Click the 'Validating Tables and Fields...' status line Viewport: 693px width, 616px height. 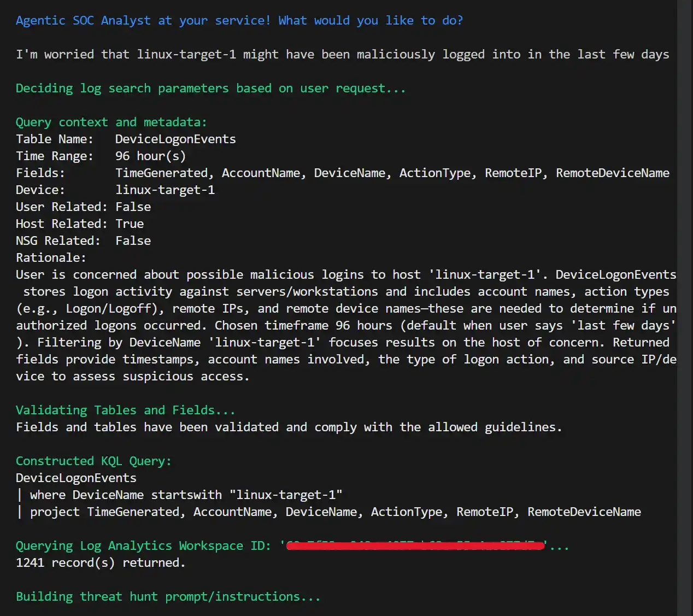[126, 410]
